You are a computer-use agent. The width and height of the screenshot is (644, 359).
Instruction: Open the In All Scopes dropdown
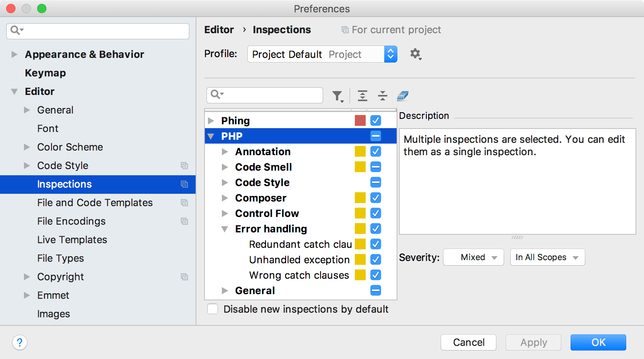[547, 257]
